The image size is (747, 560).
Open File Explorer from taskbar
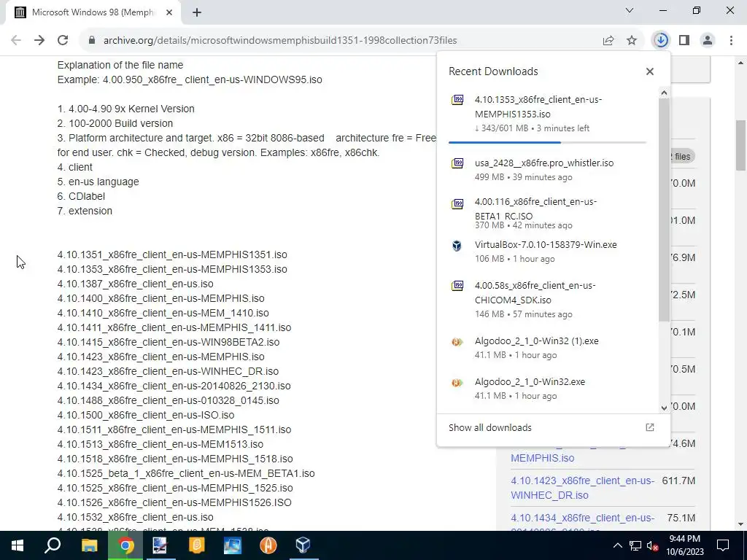(90, 545)
